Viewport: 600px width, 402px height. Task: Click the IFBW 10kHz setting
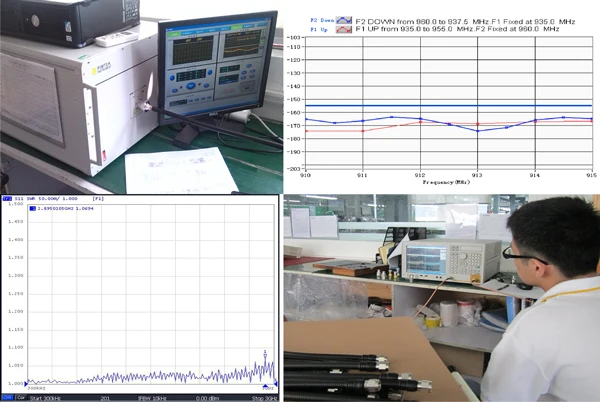coord(152,397)
